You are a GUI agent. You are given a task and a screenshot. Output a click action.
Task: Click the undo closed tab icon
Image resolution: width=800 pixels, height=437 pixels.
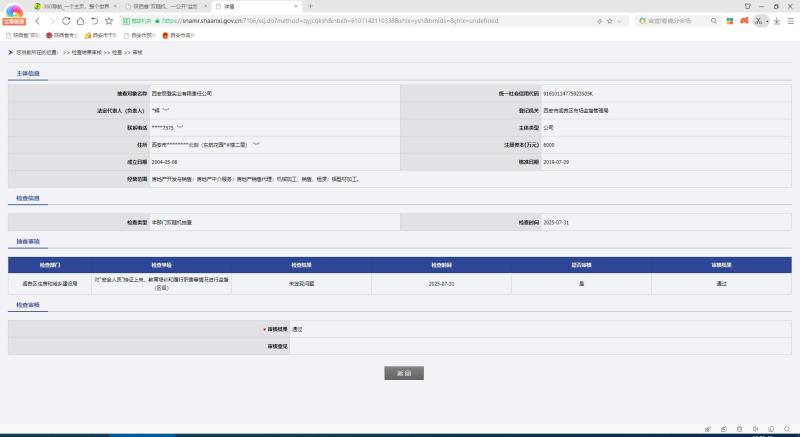94,20
